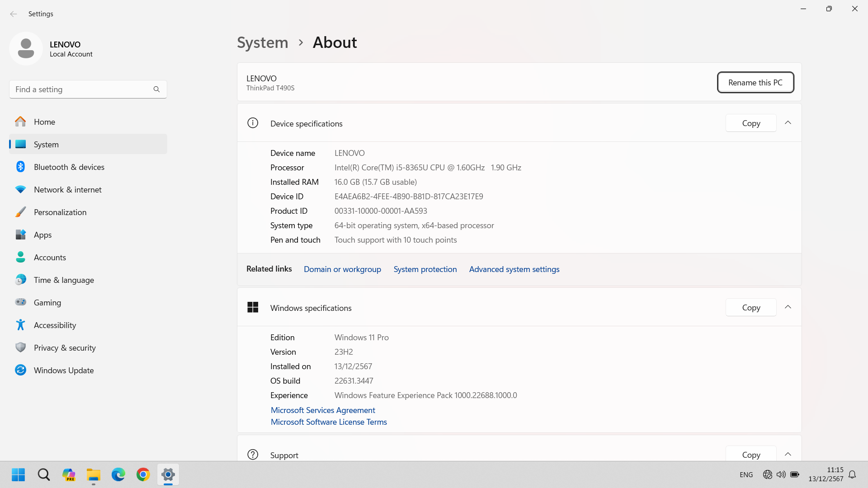Launch Google Chrome from the taskbar
The width and height of the screenshot is (868, 488).
point(143,474)
